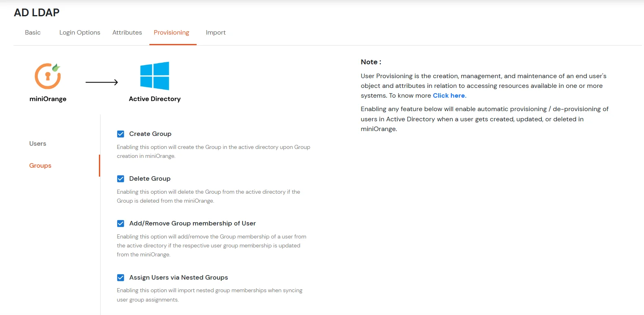Disable Assign Users via Nested Groups

pos(120,278)
